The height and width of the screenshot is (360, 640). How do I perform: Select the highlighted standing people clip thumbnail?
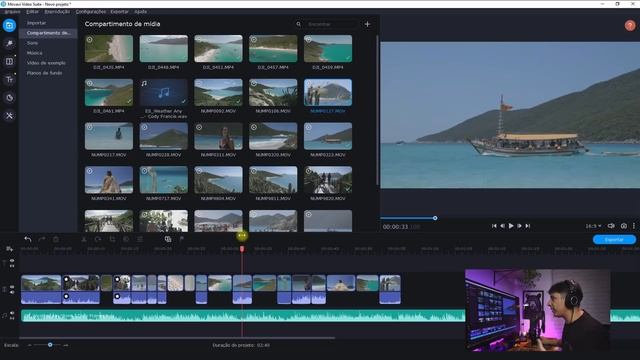(x=328, y=92)
